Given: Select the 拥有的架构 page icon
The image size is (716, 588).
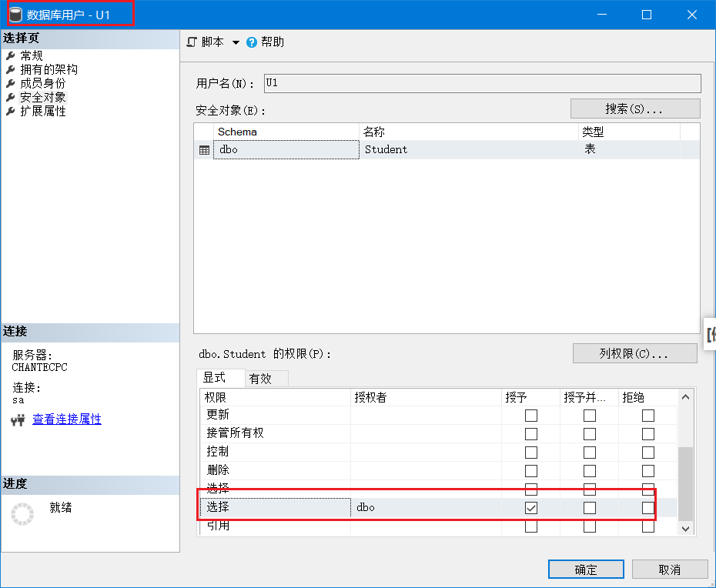Looking at the screenshot, I should pyautogui.click(x=11, y=69).
